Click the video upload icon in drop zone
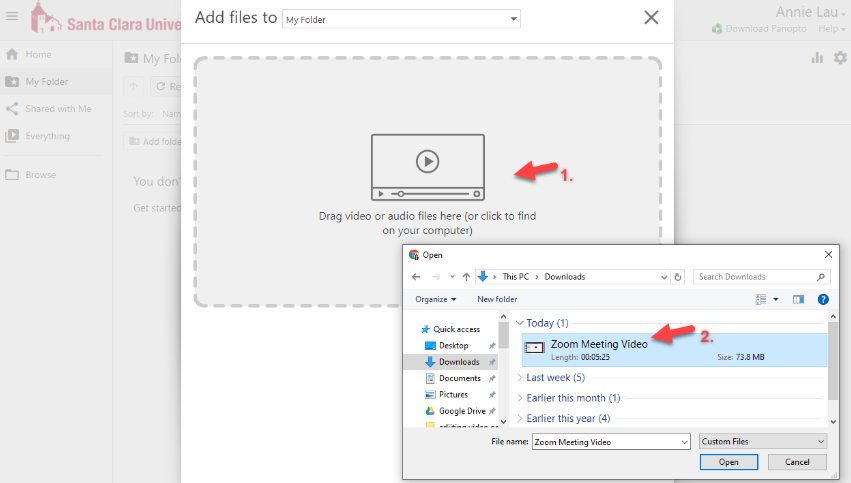The width and height of the screenshot is (851, 483). (x=427, y=167)
